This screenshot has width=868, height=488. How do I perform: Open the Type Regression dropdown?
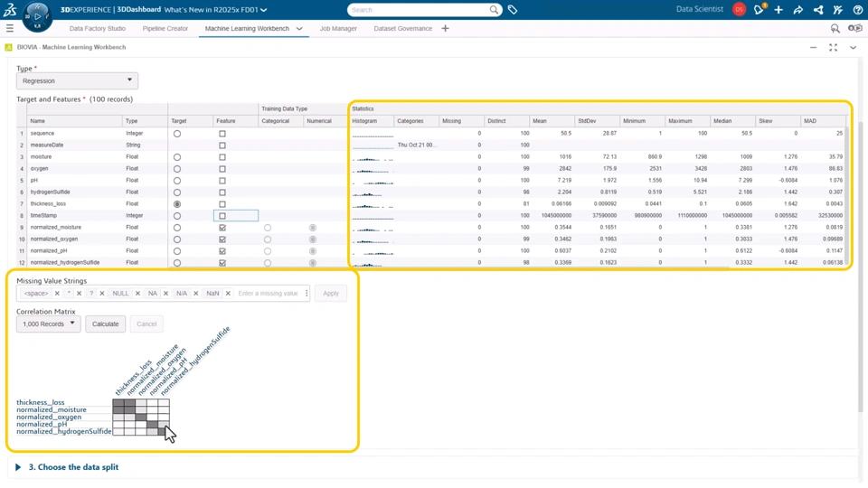pos(77,80)
